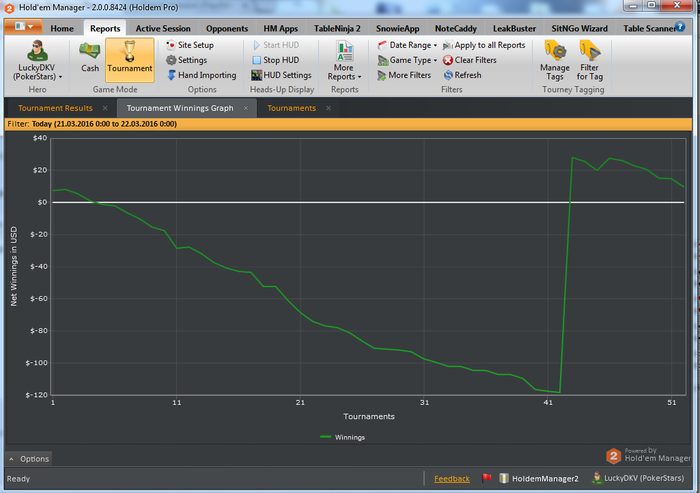Click the Start HUD play icon
Screen dimensions: 700x493
coord(257,45)
